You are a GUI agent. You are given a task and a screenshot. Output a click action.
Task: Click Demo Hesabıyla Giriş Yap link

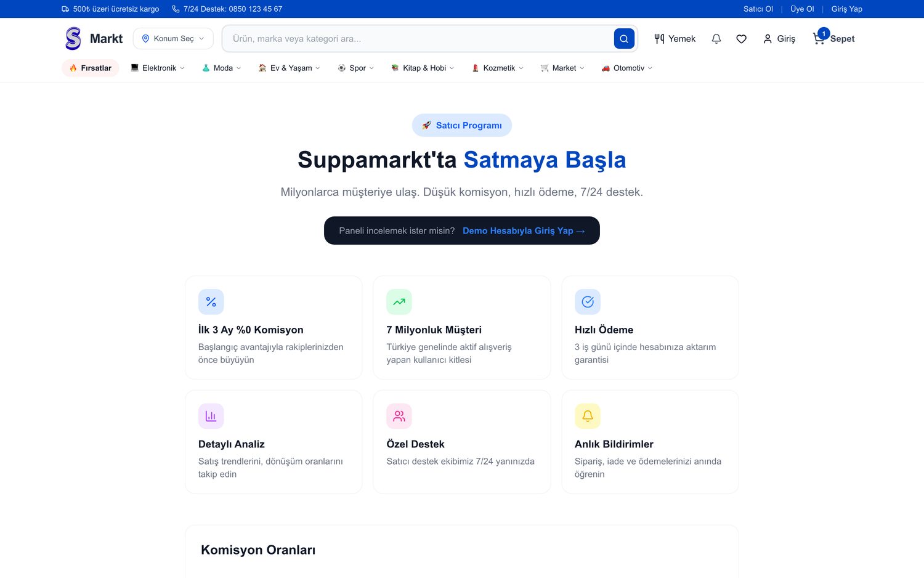pyautogui.click(x=524, y=230)
